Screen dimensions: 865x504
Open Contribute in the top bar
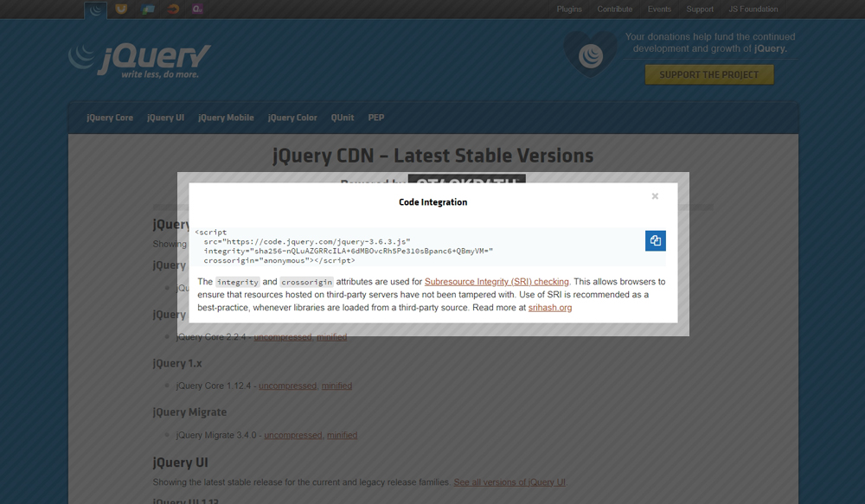click(614, 10)
